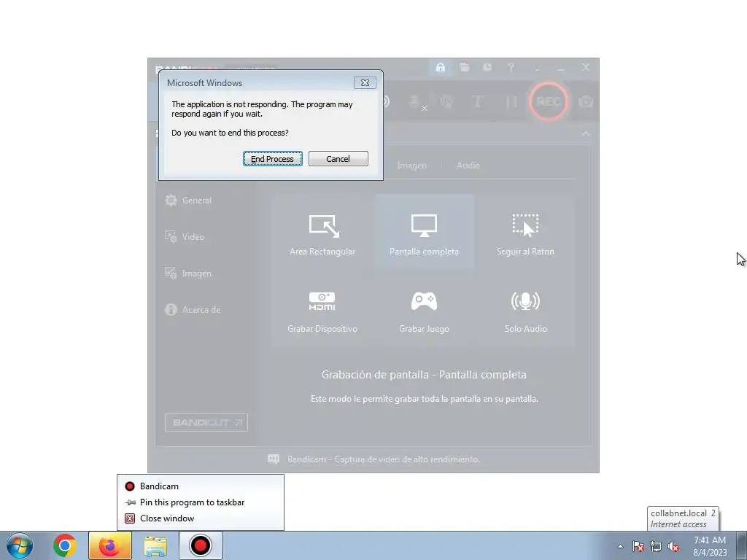Open Firefox from the taskbar
Screen dimensions: 747x560
(109, 545)
